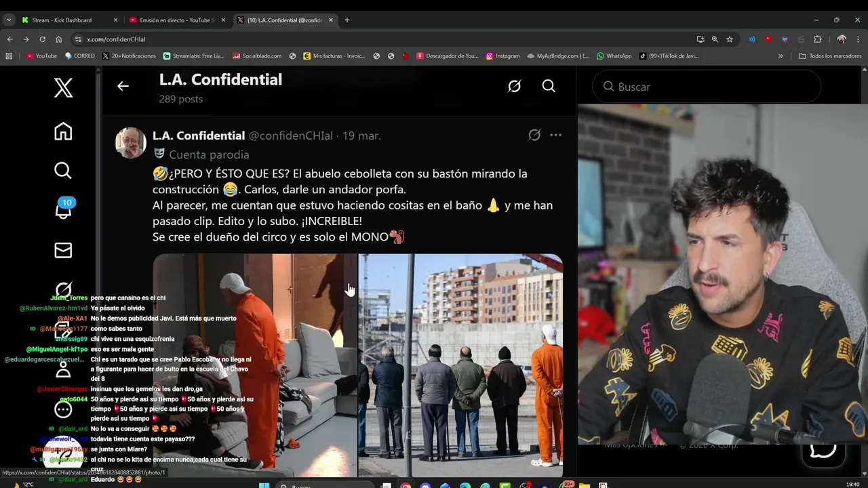Open WhatsApp bookmark
Screen dimensions: 868x488
pos(614,56)
